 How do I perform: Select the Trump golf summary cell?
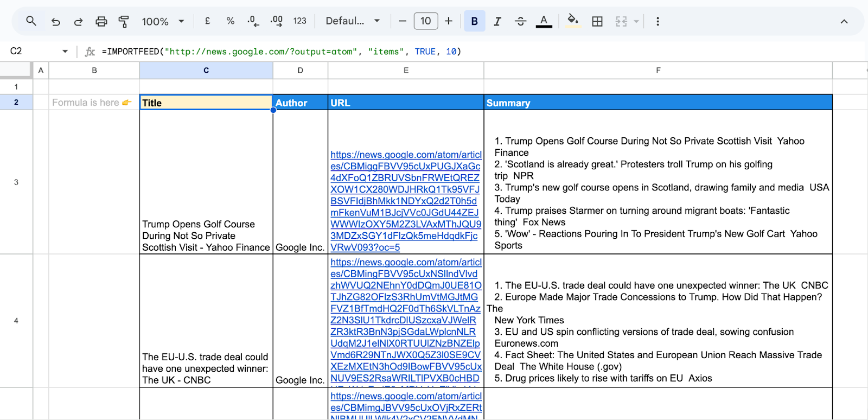658,182
